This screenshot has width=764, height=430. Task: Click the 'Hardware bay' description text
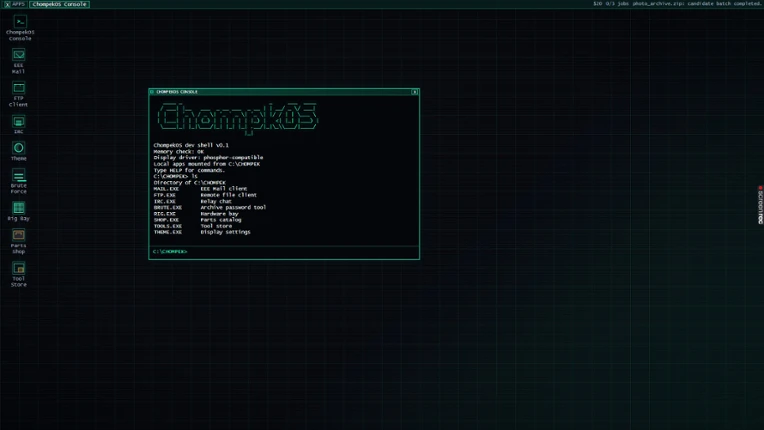click(219, 214)
